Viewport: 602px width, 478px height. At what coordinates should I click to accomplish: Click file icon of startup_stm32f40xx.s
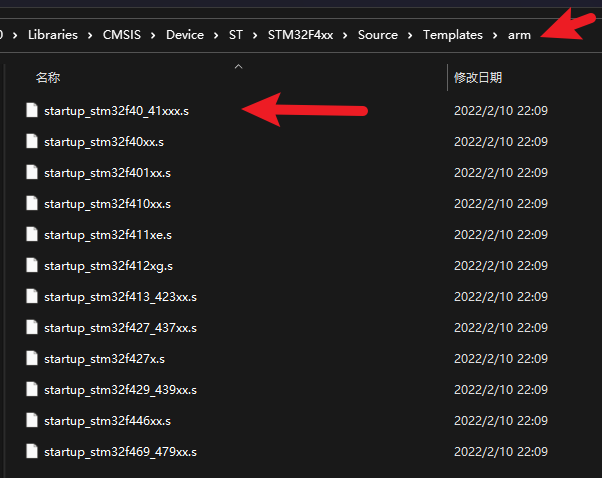32,141
